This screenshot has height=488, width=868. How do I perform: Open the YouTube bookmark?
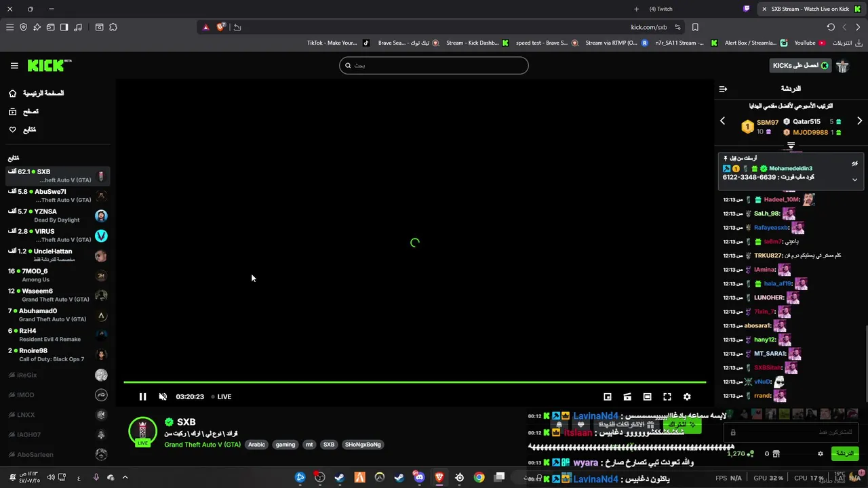(810, 43)
